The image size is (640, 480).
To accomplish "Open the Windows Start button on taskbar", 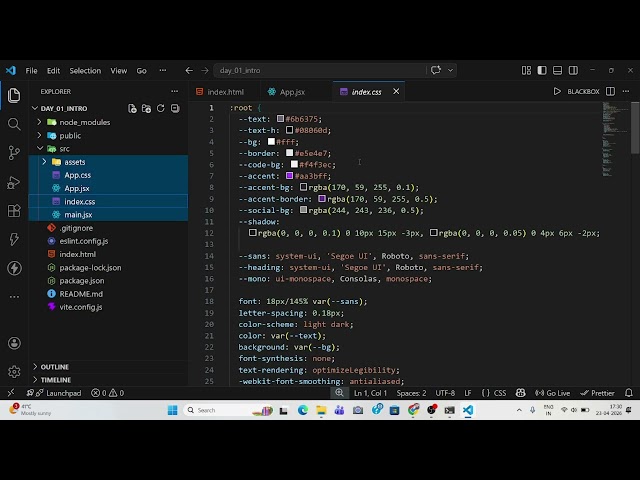I will (x=173, y=410).
